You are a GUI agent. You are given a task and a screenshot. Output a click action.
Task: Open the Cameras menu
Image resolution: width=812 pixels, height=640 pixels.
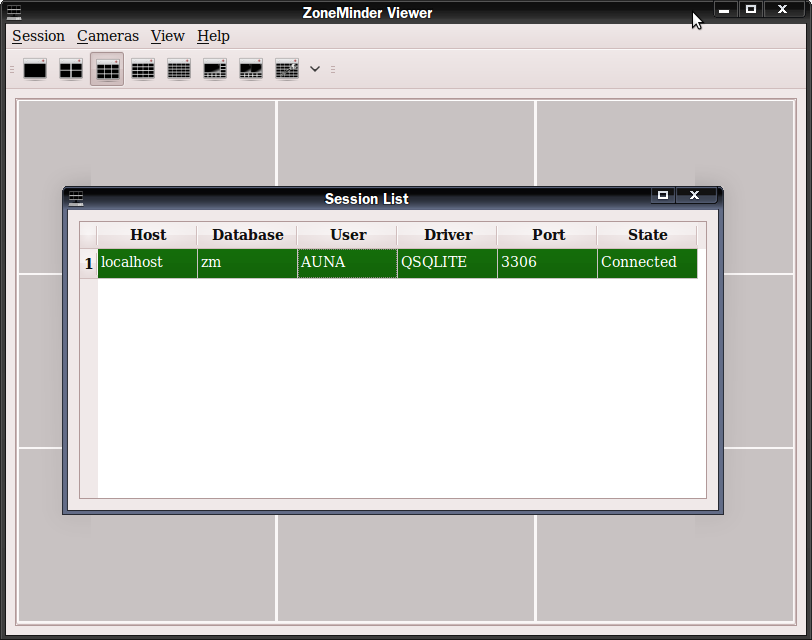pyautogui.click(x=108, y=36)
